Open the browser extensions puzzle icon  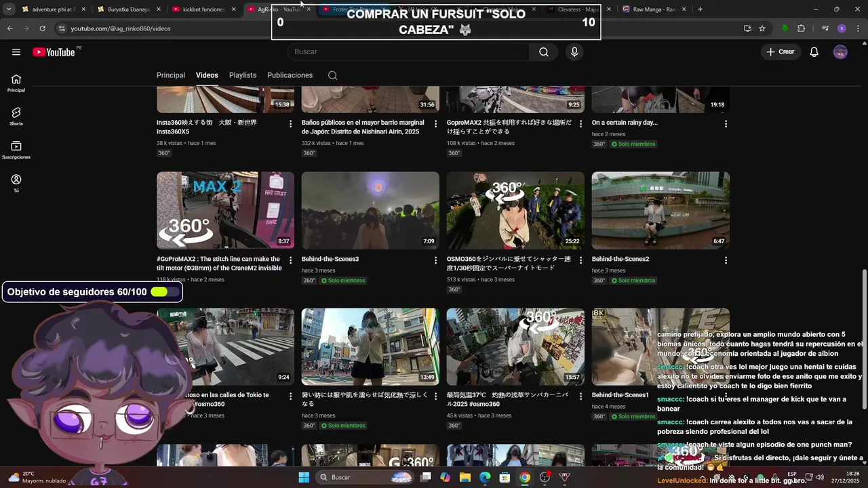(x=802, y=28)
